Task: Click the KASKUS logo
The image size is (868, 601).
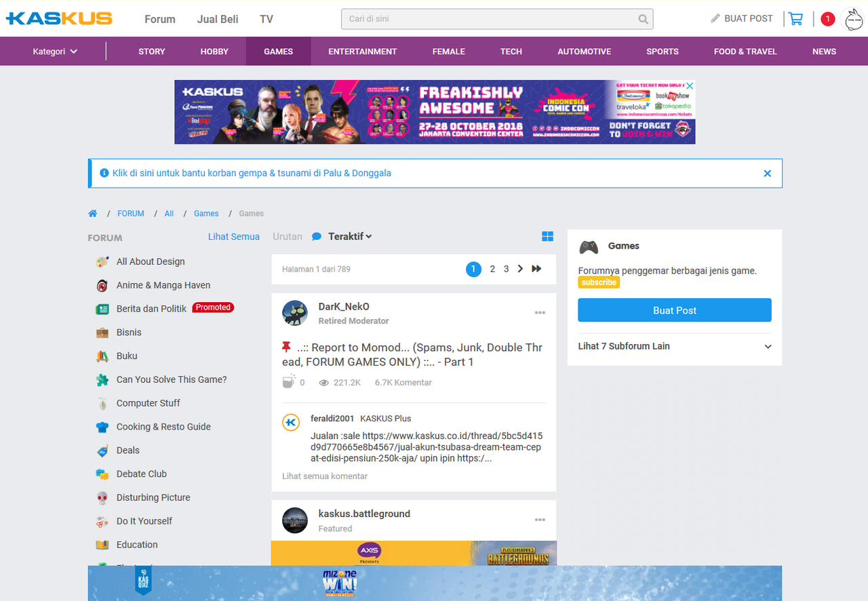Action: point(58,18)
